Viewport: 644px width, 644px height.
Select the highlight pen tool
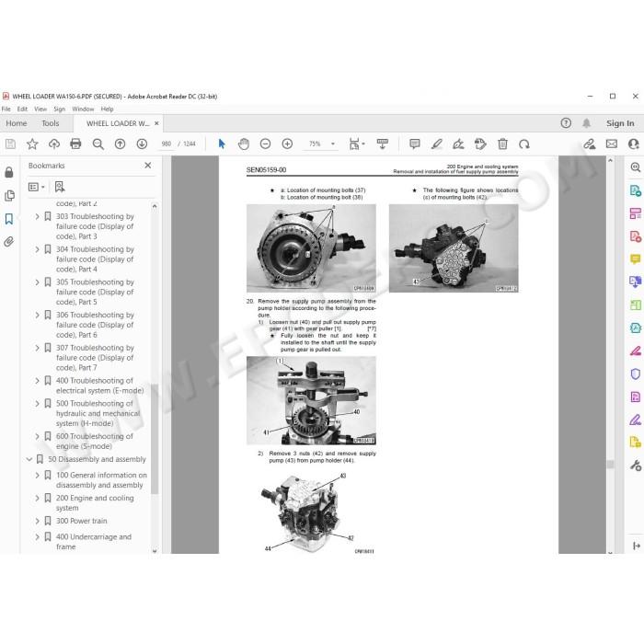pos(437,144)
